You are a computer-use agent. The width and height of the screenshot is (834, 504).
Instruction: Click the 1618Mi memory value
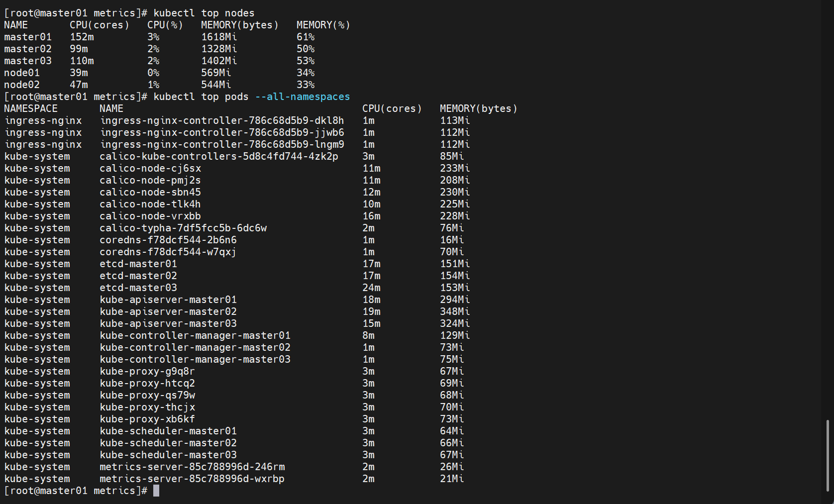pos(219,37)
